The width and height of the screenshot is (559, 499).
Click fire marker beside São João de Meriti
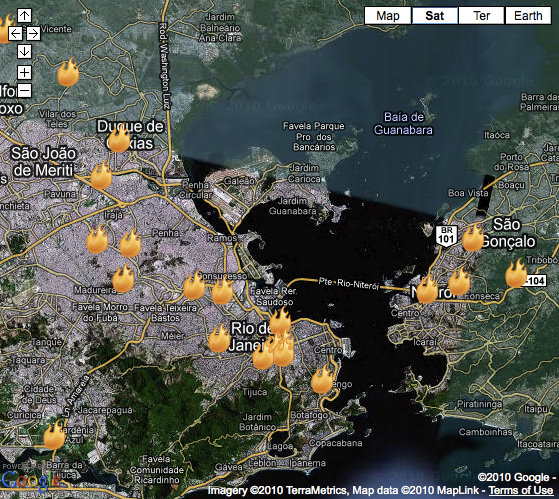pos(101,176)
